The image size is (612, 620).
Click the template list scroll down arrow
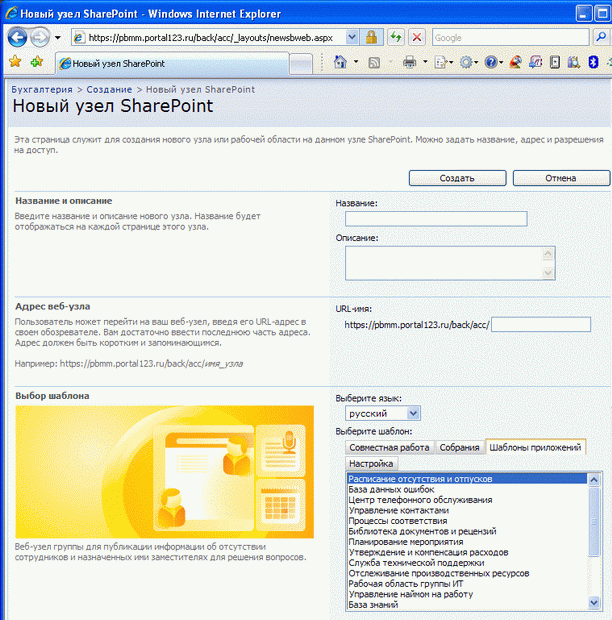tap(594, 603)
